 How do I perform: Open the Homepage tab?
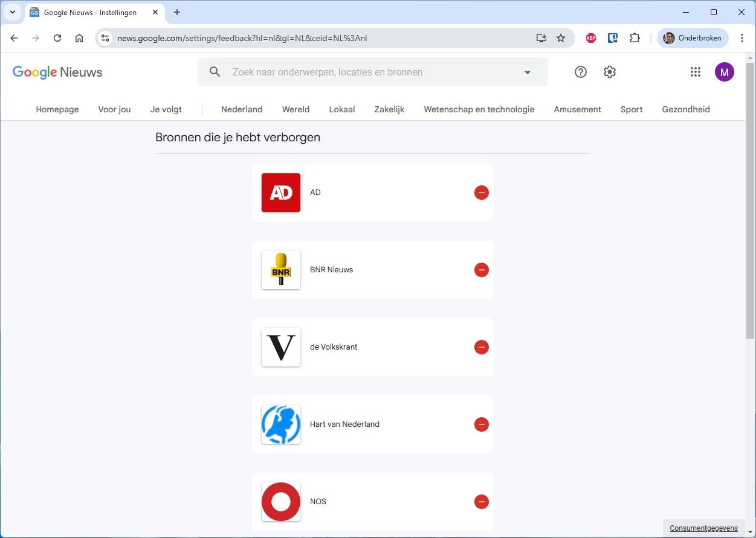[57, 109]
